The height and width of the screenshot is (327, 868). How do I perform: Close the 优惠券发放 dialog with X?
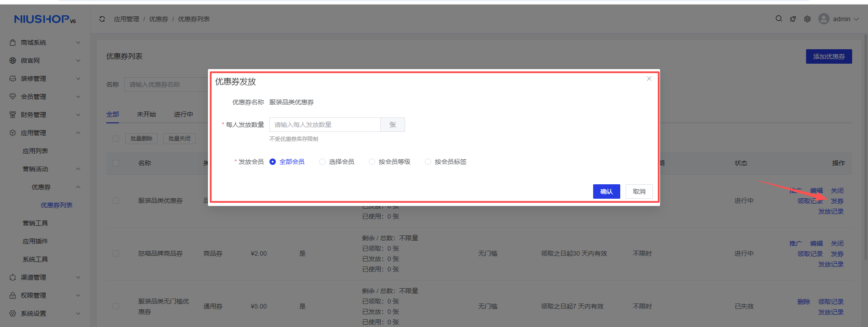[x=649, y=79]
